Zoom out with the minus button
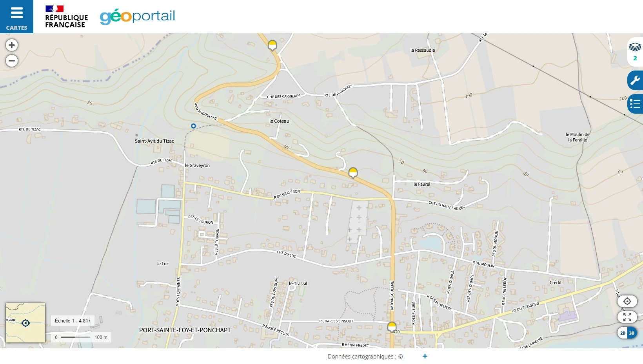 12,61
